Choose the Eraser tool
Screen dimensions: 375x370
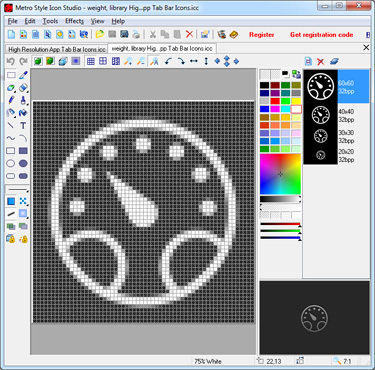pos(23,88)
